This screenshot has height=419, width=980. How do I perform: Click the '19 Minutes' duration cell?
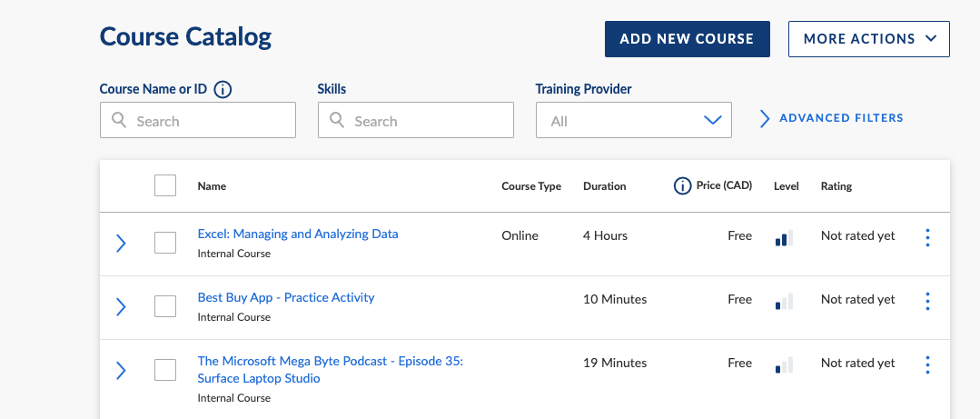(615, 363)
